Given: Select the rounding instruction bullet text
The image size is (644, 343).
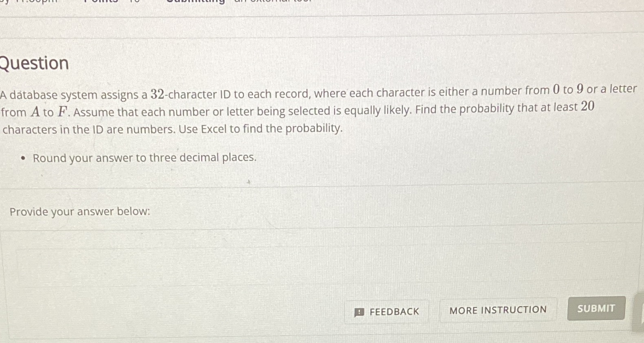Looking at the screenshot, I should tap(144, 158).
